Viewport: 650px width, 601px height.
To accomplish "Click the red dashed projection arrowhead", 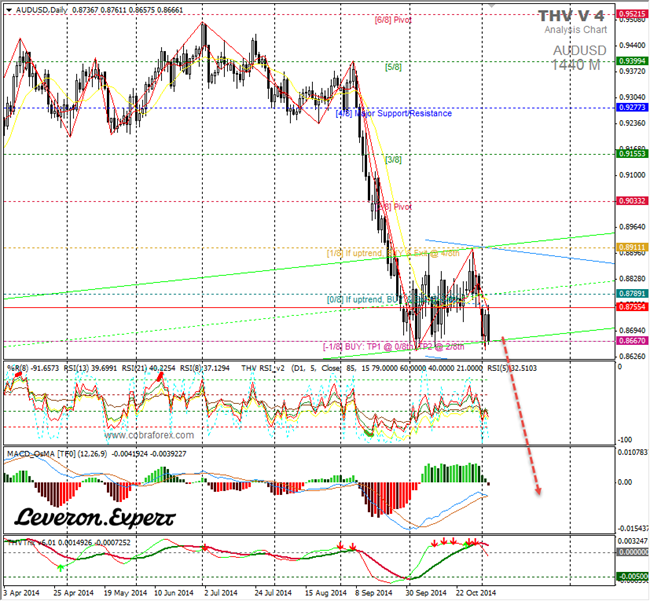I will pos(538,490).
